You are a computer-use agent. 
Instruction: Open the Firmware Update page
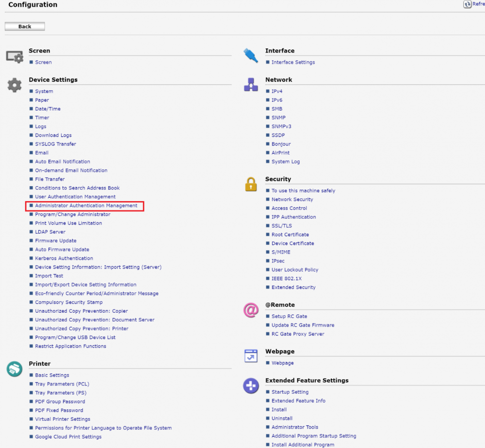coord(55,241)
